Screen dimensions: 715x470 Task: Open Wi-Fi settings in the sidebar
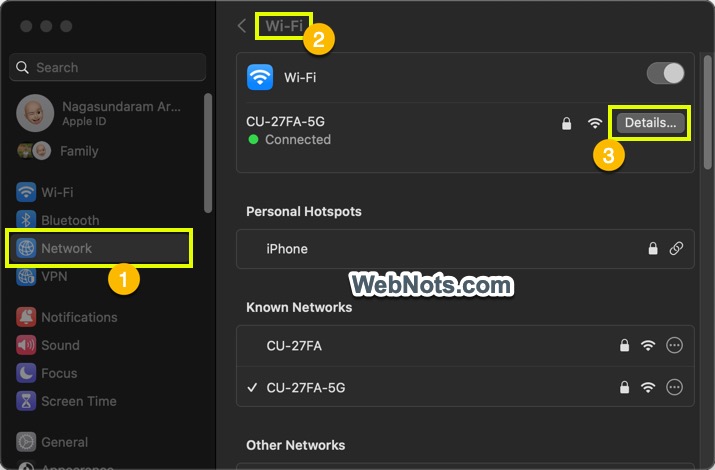pyautogui.click(x=45, y=192)
